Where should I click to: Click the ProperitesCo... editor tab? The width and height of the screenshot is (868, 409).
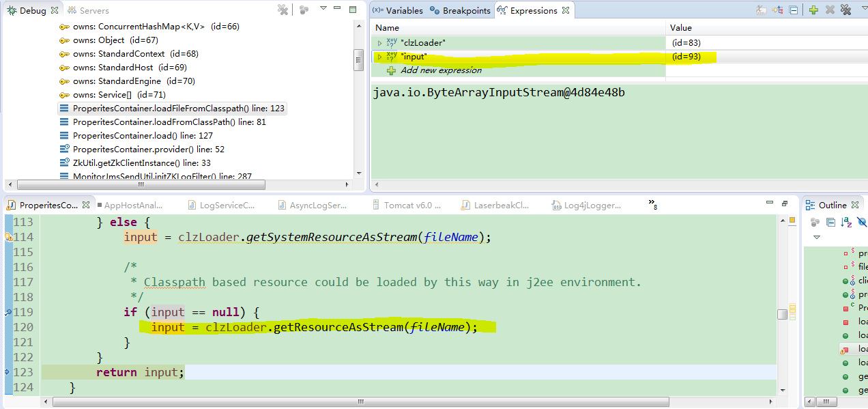click(x=49, y=205)
